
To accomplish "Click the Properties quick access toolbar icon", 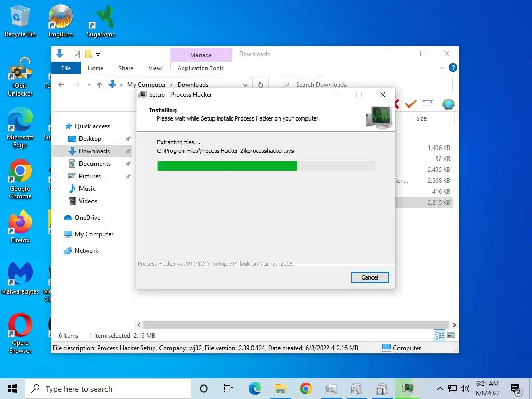I will click(77, 54).
